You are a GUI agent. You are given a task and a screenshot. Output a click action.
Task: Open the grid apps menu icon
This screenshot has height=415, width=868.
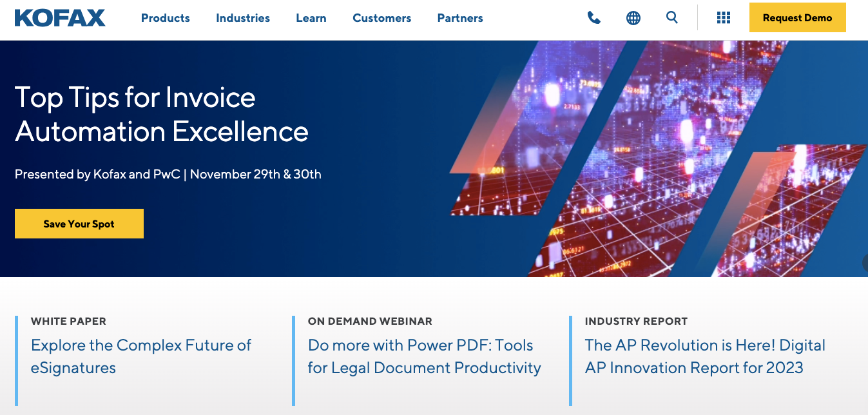click(x=724, y=18)
